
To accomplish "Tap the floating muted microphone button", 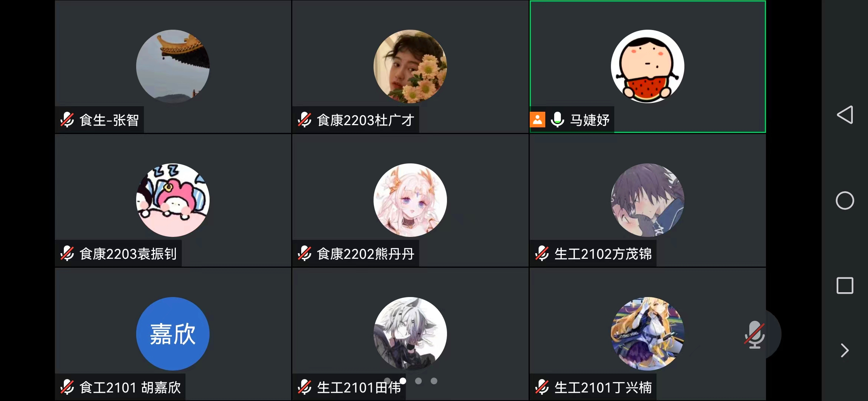I will 755,335.
